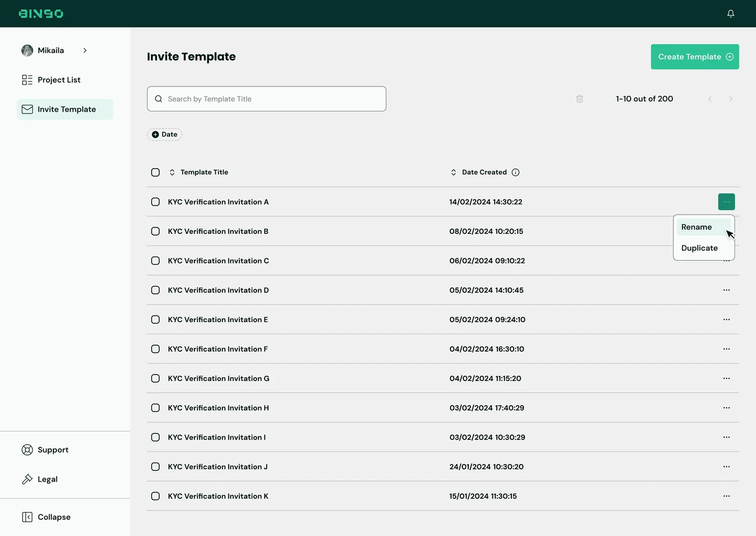Open more options for Invitation H

pyautogui.click(x=726, y=408)
